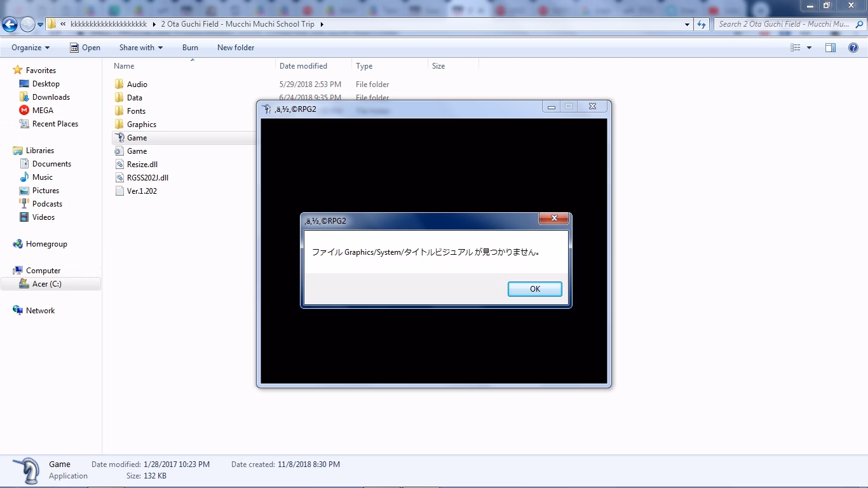
Task: Open the recent locations dropdown arrow
Action: tap(41, 25)
